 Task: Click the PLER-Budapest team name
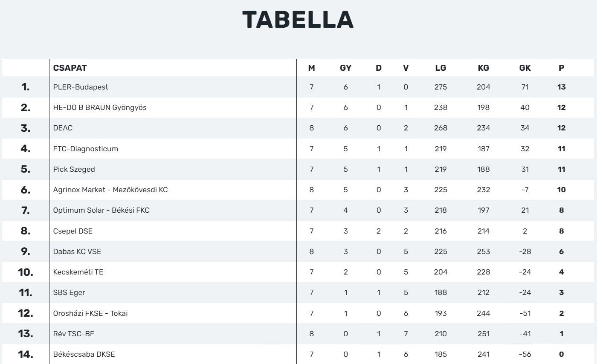(81, 87)
